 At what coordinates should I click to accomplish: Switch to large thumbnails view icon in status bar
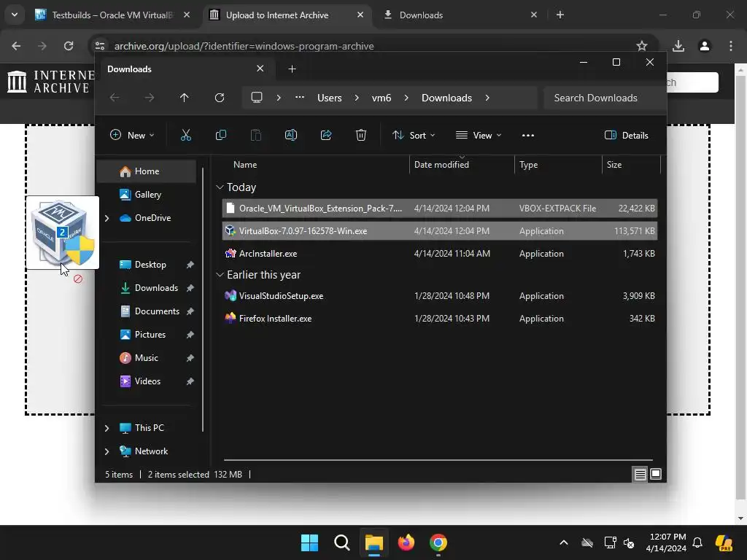point(656,474)
